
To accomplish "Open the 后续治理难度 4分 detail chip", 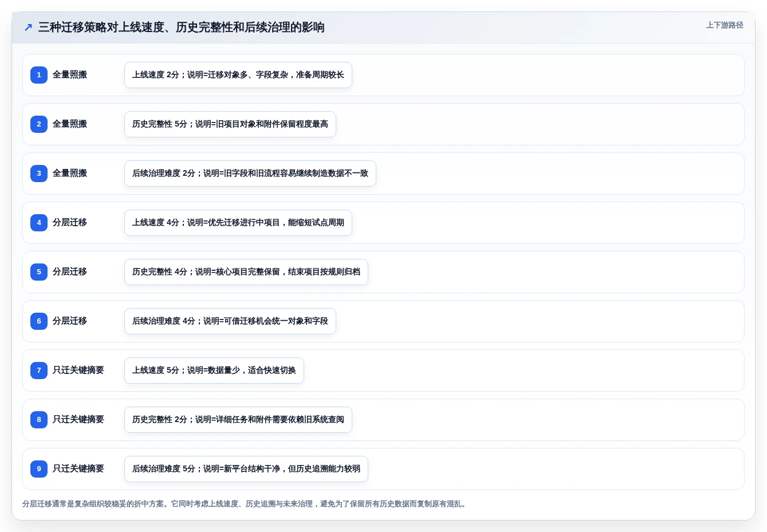I will pyautogui.click(x=230, y=321).
